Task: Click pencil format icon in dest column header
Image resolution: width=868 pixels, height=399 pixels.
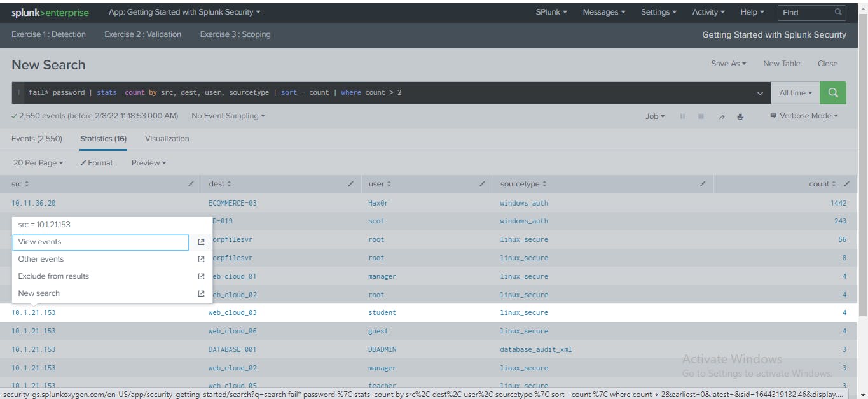Action: pyautogui.click(x=350, y=184)
